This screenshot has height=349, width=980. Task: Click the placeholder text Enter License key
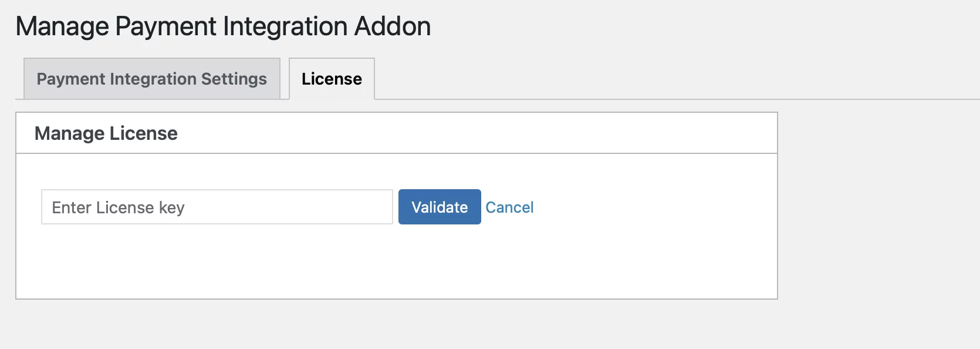[x=119, y=207]
